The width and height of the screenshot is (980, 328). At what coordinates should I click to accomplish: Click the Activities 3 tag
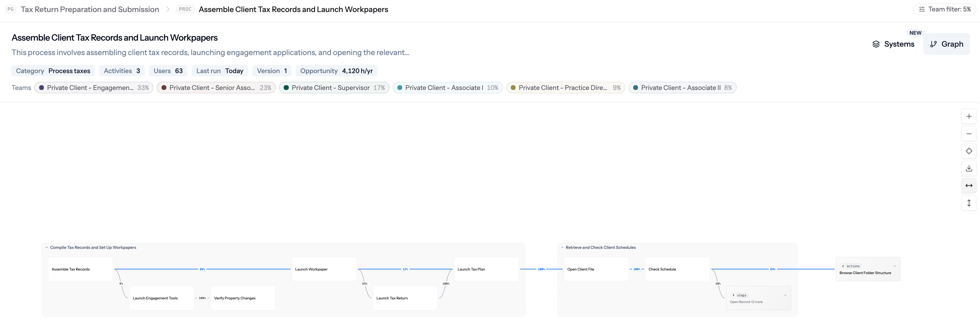tap(122, 71)
